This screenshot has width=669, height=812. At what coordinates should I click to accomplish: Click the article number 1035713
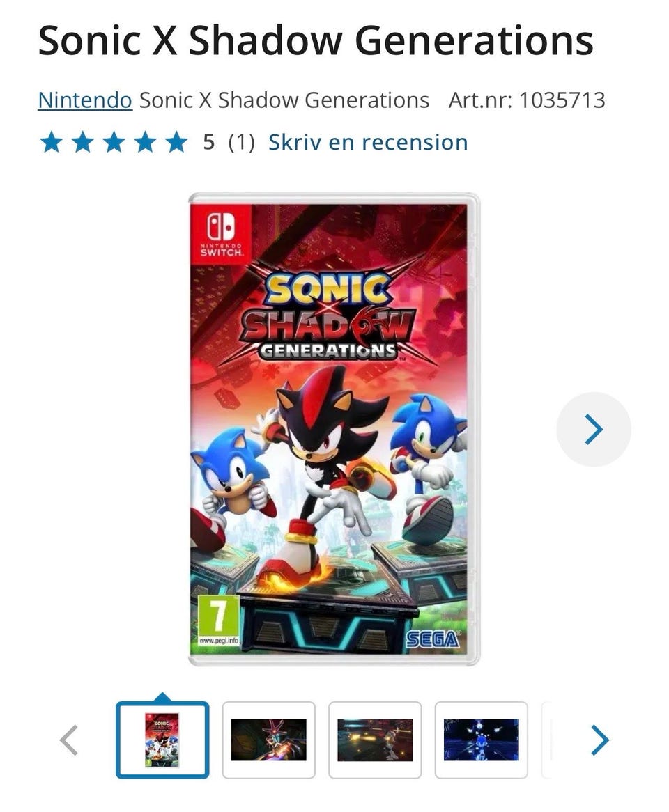(562, 100)
